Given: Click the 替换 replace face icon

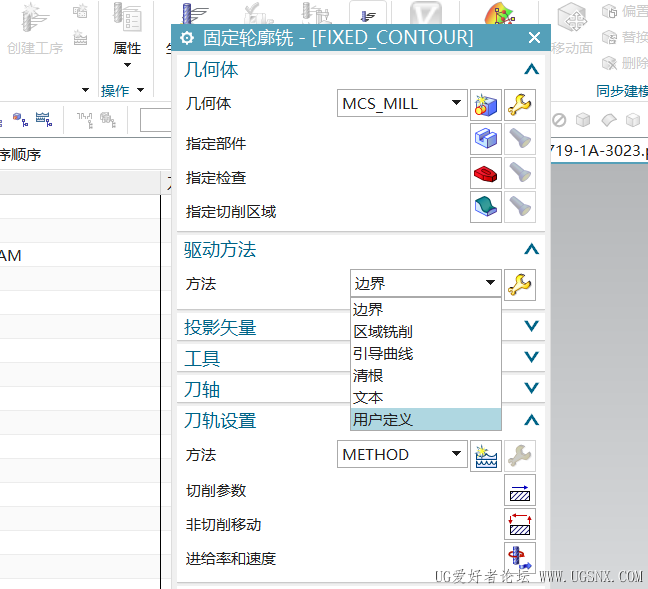Looking at the screenshot, I should [x=610, y=38].
